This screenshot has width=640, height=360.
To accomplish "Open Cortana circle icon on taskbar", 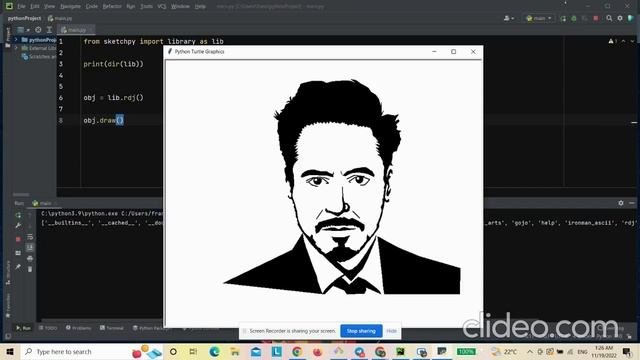I will (173, 351).
